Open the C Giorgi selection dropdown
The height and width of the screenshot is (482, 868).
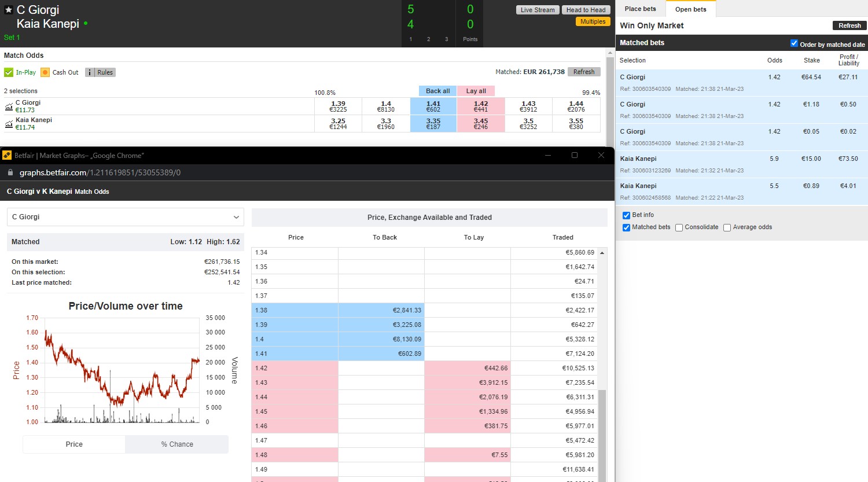click(x=126, y=217)
